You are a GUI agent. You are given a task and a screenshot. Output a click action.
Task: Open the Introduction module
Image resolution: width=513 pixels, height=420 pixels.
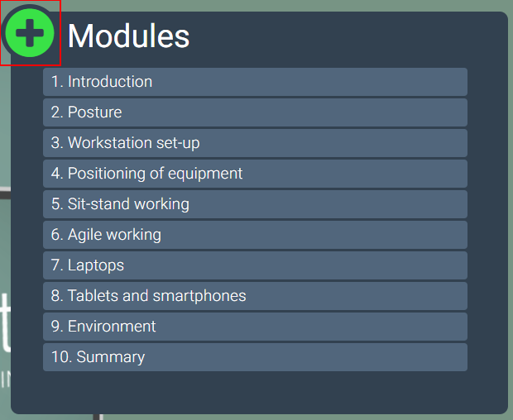(255, 82)
